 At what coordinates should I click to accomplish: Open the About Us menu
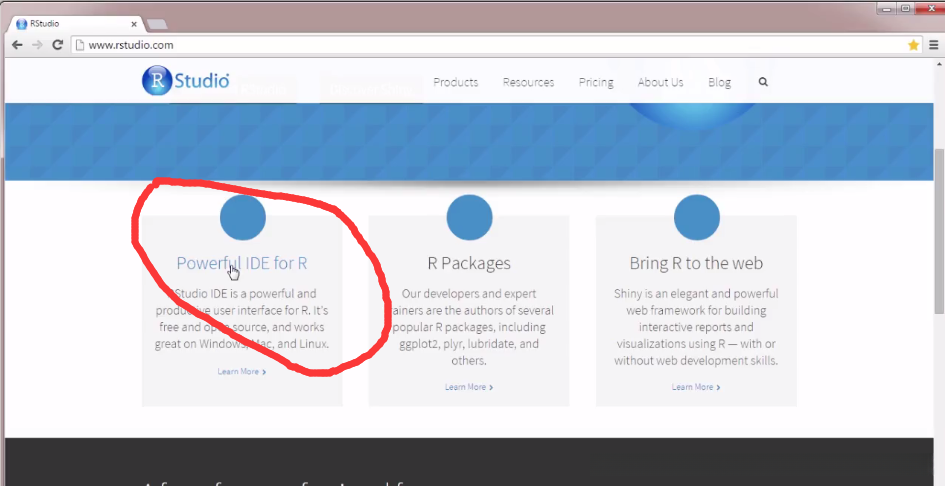click(x=661, y=82)
